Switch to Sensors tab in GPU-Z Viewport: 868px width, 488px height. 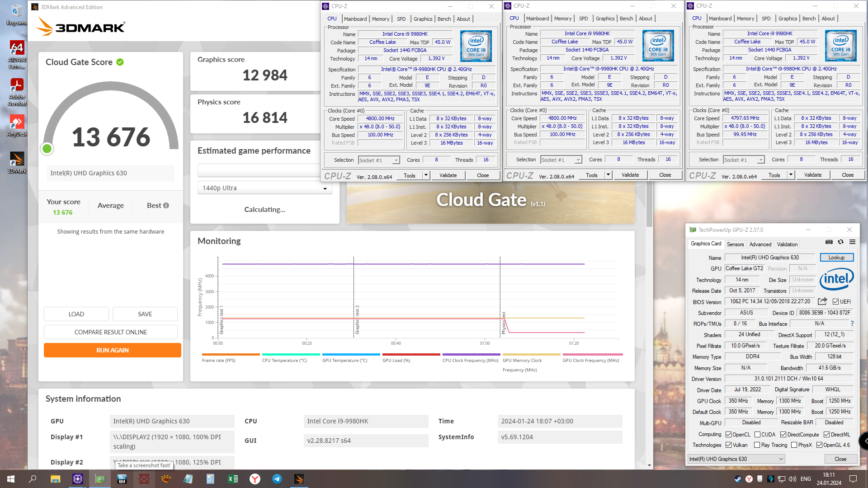coord(735,244)
